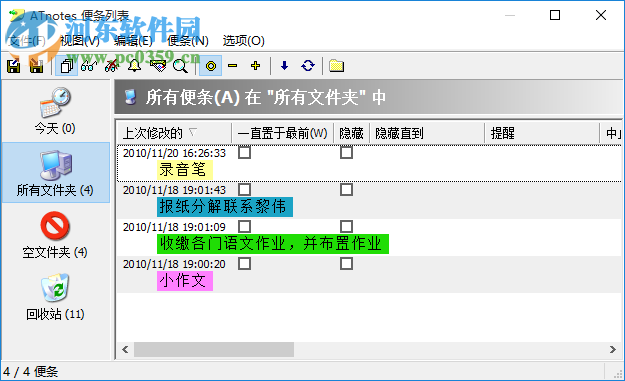Click timestamp 2010/11/18 19:01:43

(x=174, y=190)
